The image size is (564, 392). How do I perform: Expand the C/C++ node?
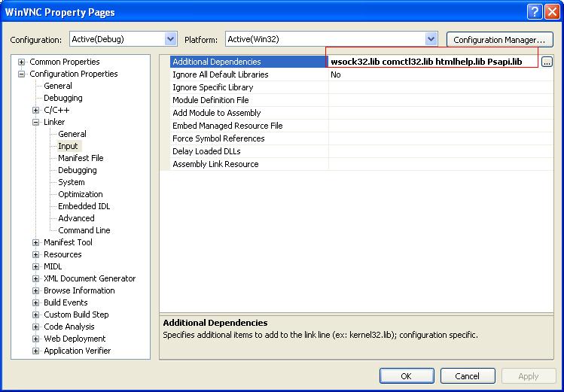tap(35, 110)
